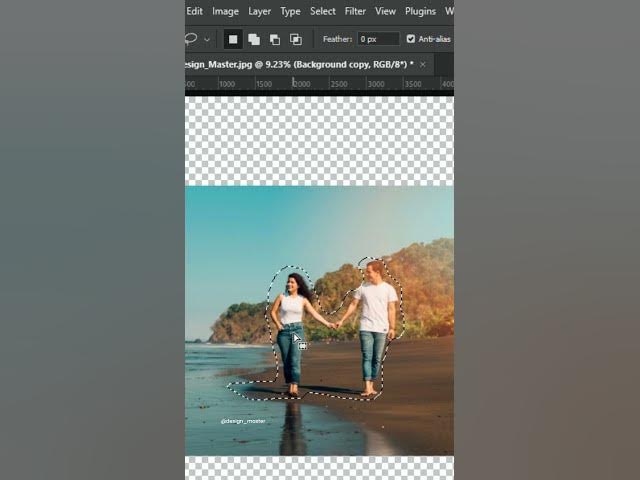Open the Edit menu
The height and width of the screenshot is (480, 640).
pos(195,11)
